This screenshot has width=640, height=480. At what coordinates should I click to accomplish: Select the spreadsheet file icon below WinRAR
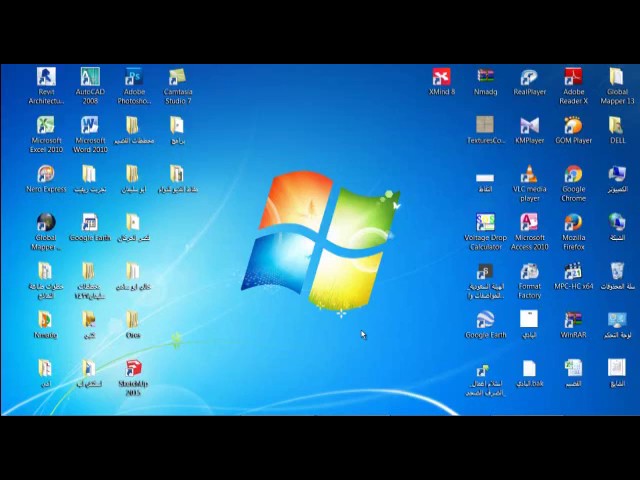(573, 374)
